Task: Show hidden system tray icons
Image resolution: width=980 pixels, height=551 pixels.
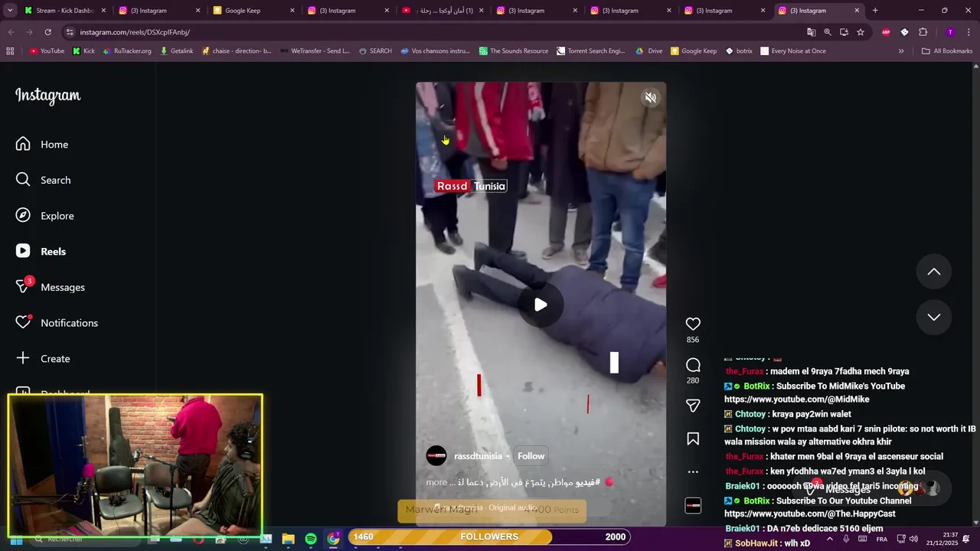Action: 830,539
